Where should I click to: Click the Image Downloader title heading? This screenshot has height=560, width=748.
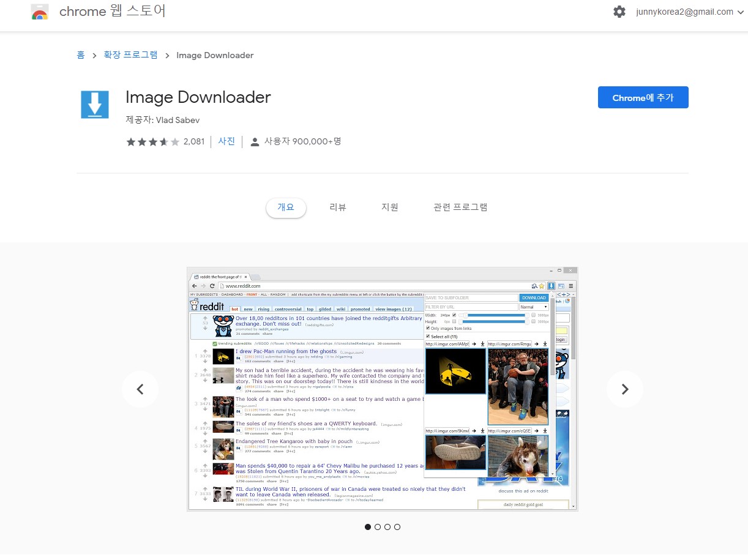pyautogui.click(x=198, y=97)
